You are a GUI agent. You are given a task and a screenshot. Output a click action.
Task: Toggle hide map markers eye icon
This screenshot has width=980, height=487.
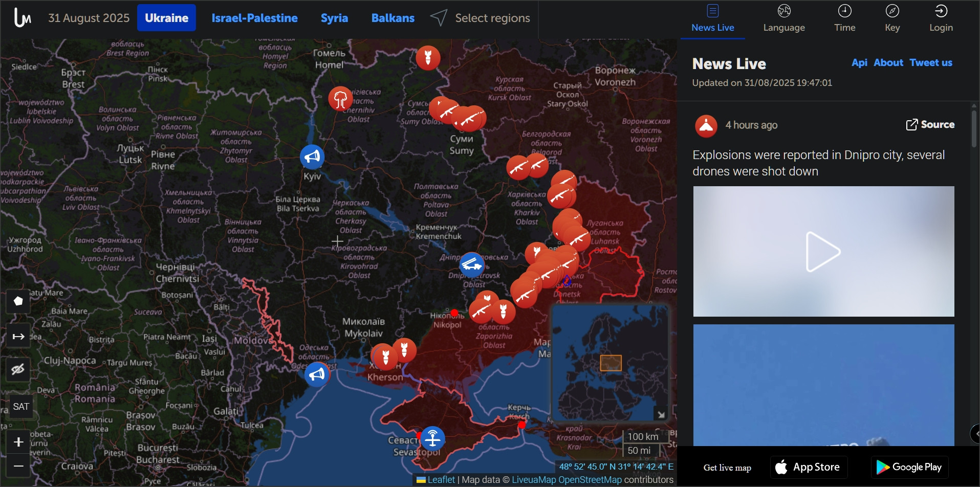(x=18, y=369)
